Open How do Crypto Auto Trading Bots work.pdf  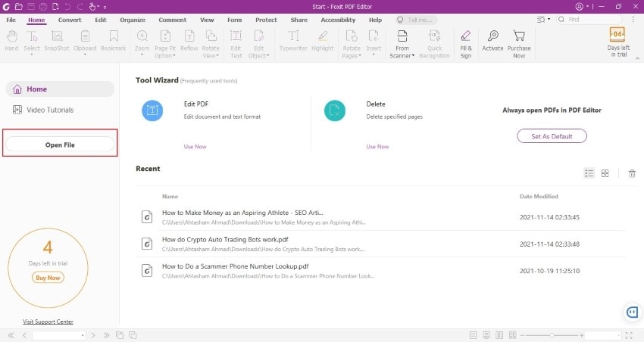coord(225,240)
